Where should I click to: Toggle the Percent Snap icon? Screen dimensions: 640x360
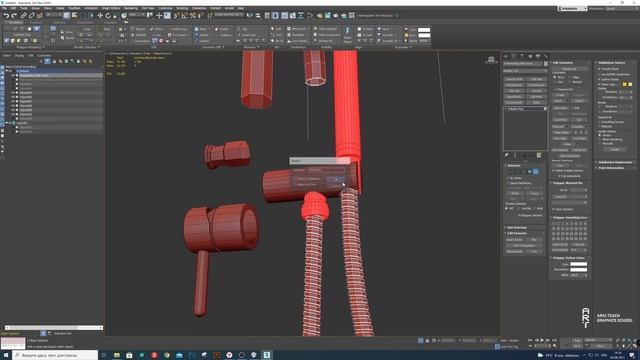pyautogui.click(x=193, y=16)
